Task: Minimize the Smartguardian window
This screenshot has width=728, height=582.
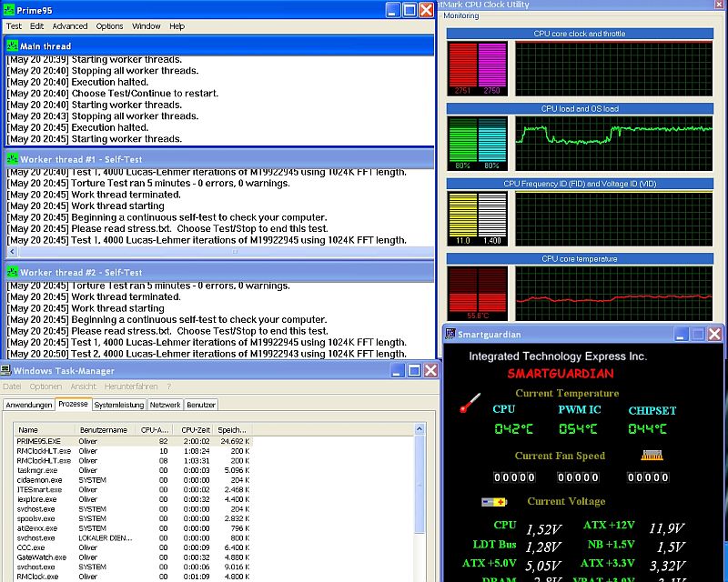Action: tap(681, 334)
